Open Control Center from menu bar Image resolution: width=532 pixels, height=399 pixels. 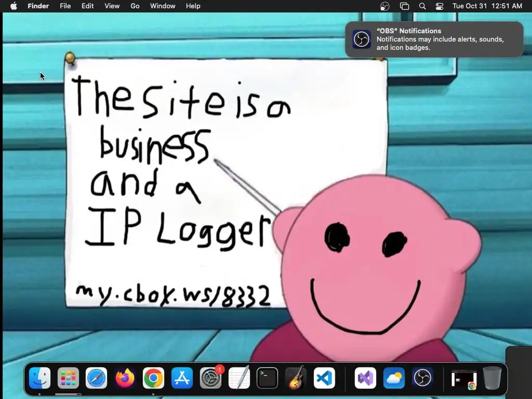[x=440, y=6]
